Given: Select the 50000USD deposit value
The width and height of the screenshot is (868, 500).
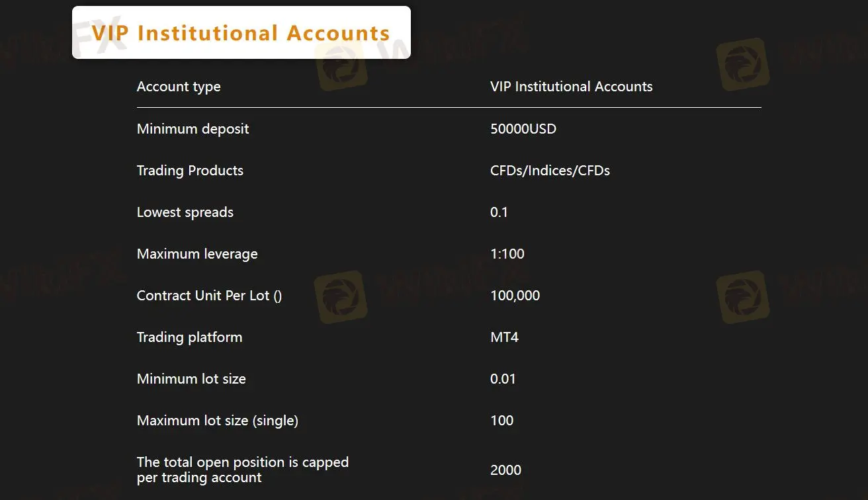Looking at the screenshot, I should (x=523, y=128).
